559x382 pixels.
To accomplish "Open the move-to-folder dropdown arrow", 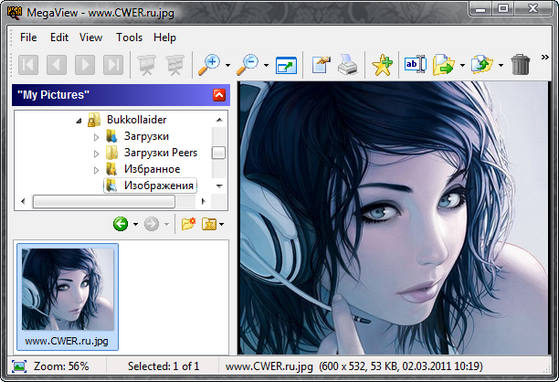I will [462, 65].
